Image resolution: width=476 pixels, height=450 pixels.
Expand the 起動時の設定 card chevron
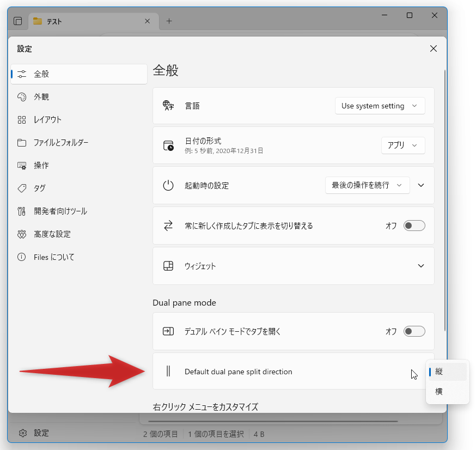point(421,185)
